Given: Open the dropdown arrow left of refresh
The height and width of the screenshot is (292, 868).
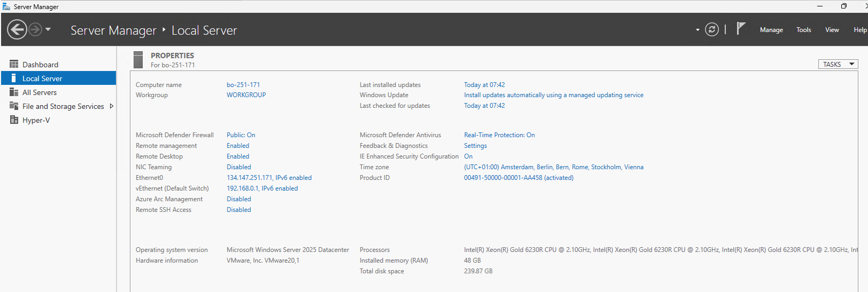Looking at the screenshot, I should pyautogui.click(x=697, y=30).
